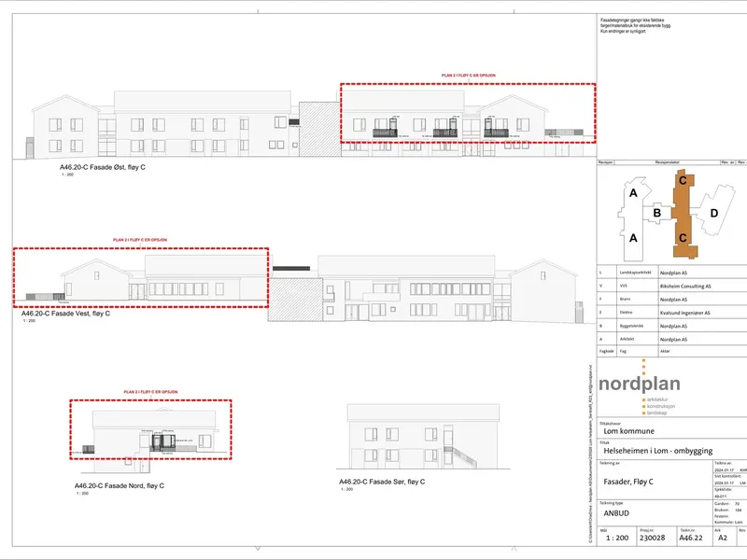The image size is (747, 560).
Task: Select the 'Fasader, Fløy C' drawing title
Action: click(x=628, y=482)
